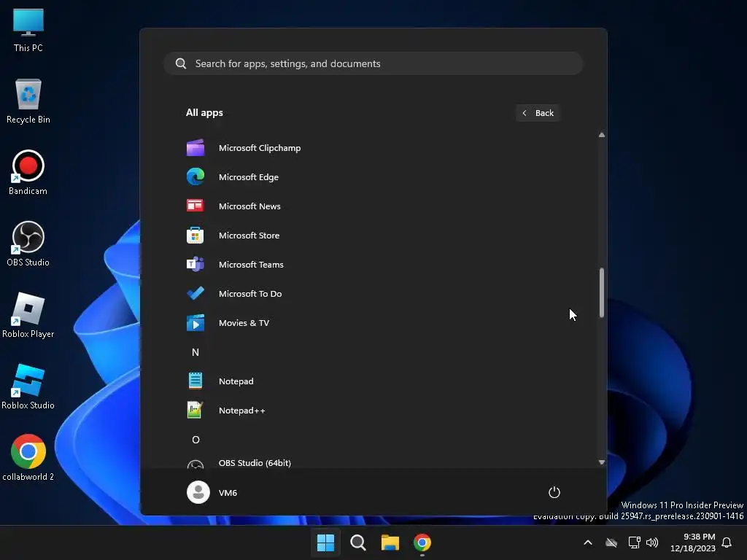Select the Recycle Bin desktop icon
This screenshot has height=560, width=747.
pos(28,101)
